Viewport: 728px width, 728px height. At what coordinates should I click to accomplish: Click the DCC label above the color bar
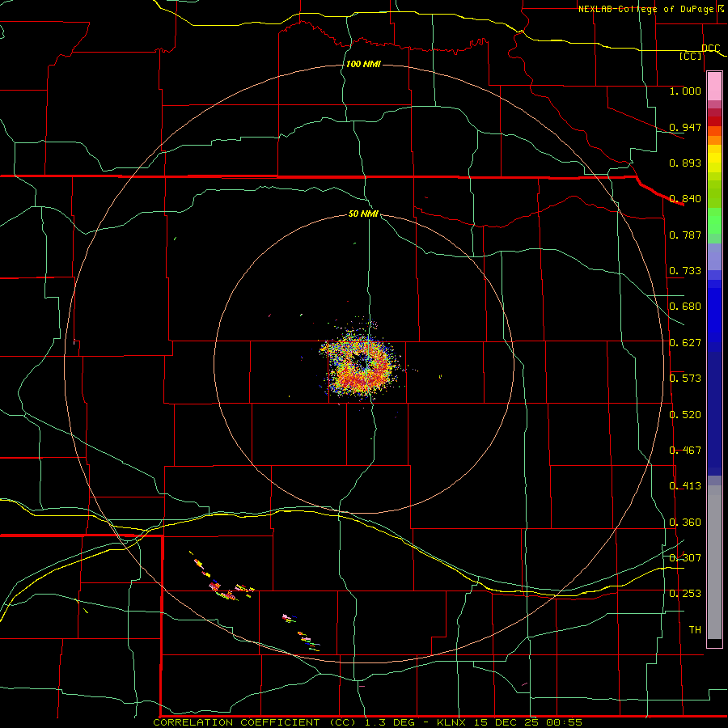[710, 48]
